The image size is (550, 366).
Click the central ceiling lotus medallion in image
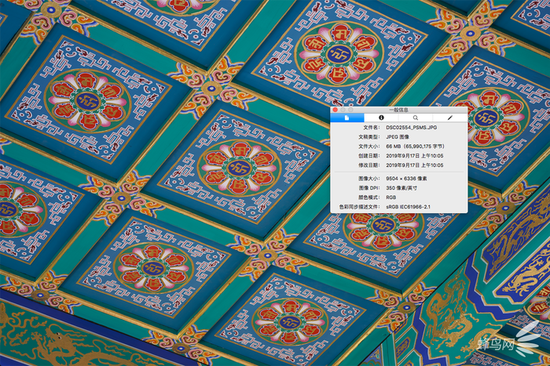[239, 168]
